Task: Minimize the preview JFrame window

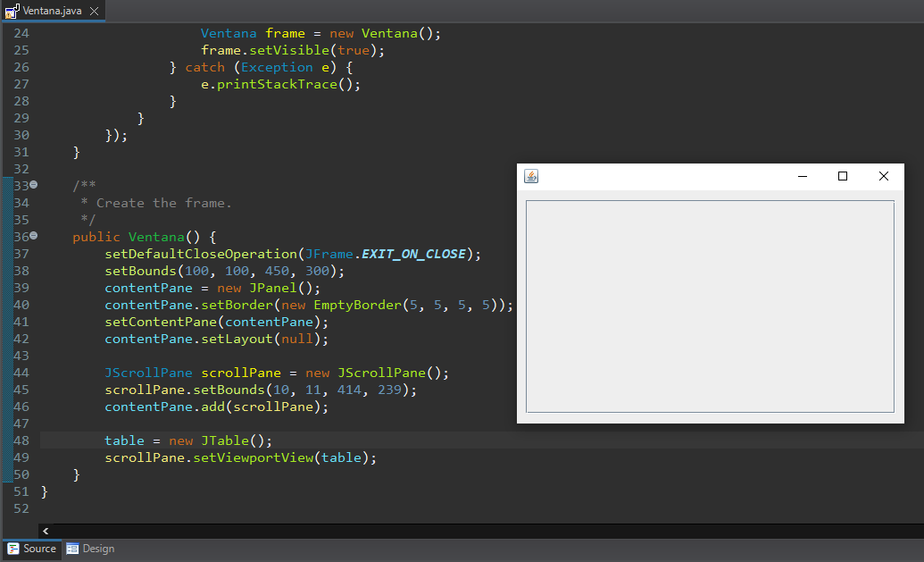Action: pos(802,176)
